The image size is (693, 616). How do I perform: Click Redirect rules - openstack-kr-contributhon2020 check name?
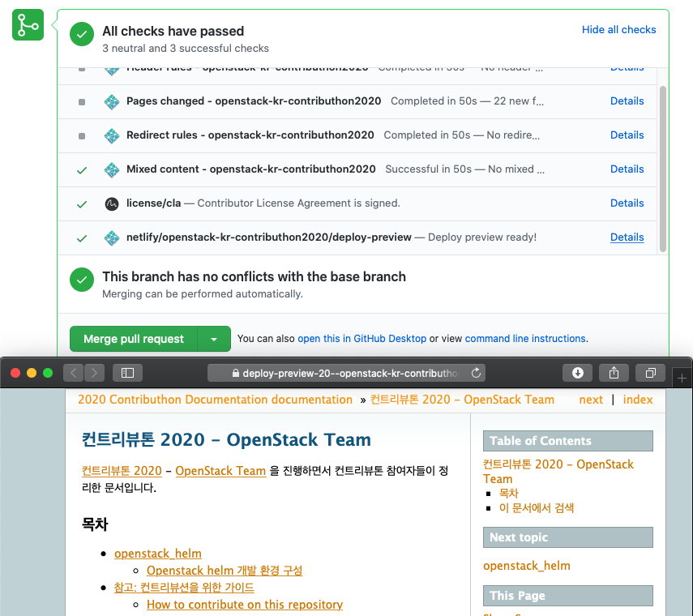point(250,135)
